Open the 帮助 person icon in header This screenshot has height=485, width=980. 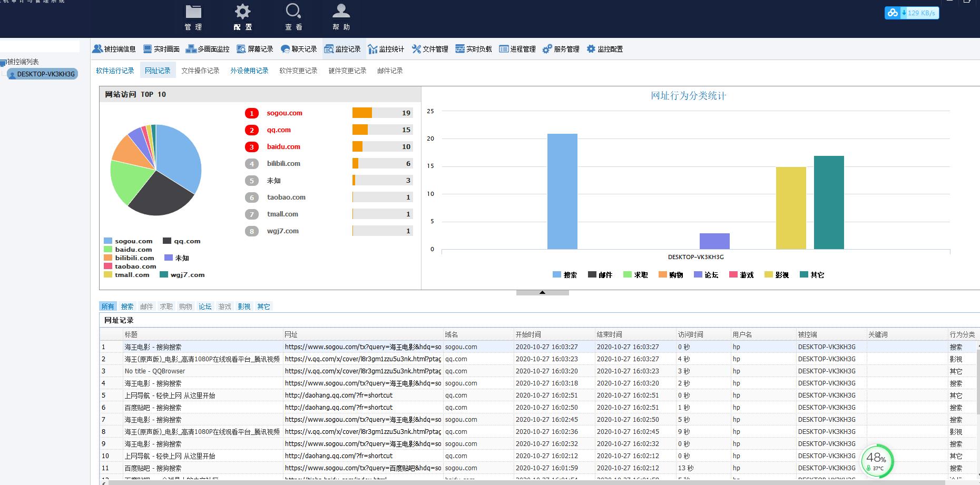(341, 12)
